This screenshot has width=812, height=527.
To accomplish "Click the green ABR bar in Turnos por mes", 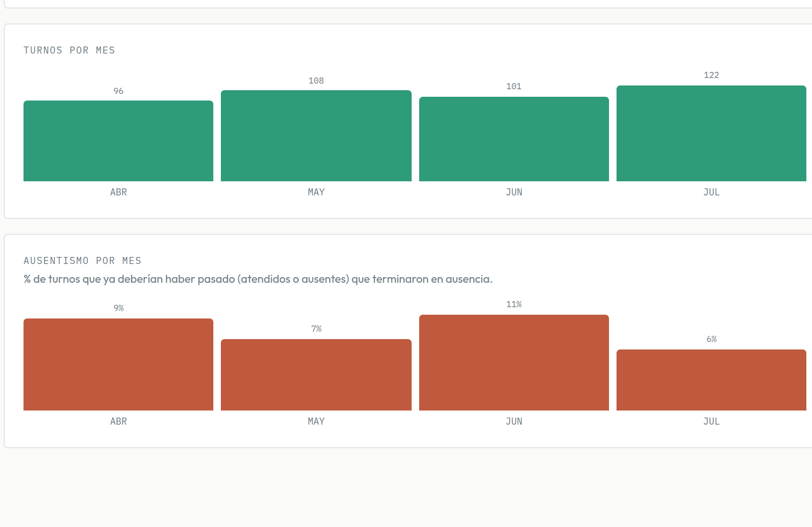I will [118, 141].
